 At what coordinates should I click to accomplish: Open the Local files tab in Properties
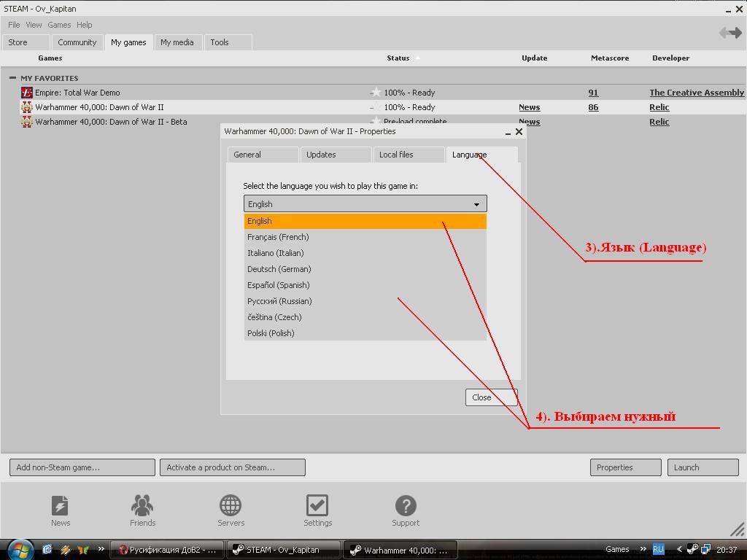[409, 155]
